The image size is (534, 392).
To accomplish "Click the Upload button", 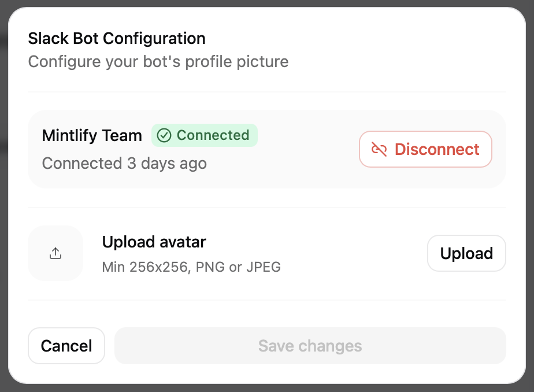I will 466,253.
